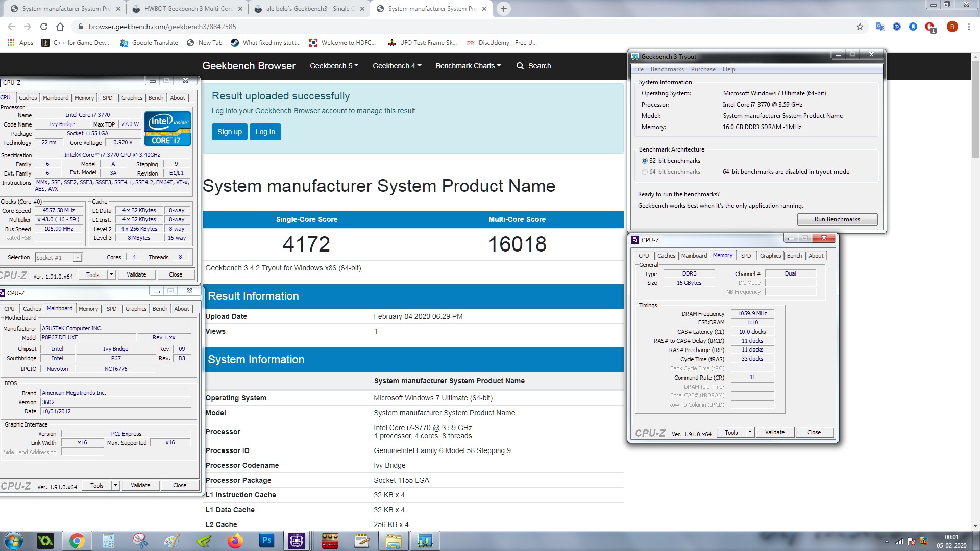Bookmark this page with the star icon
The height and width of the screenshot is (551, 980).
860,27
